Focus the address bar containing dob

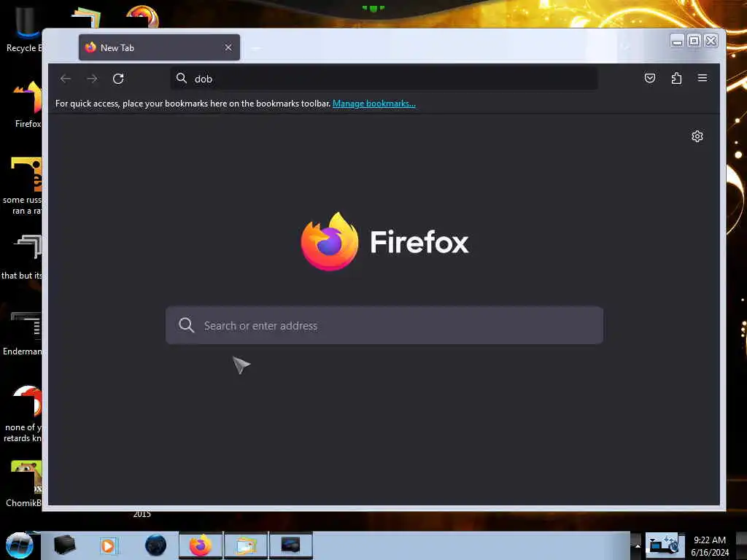click(384, 79)
